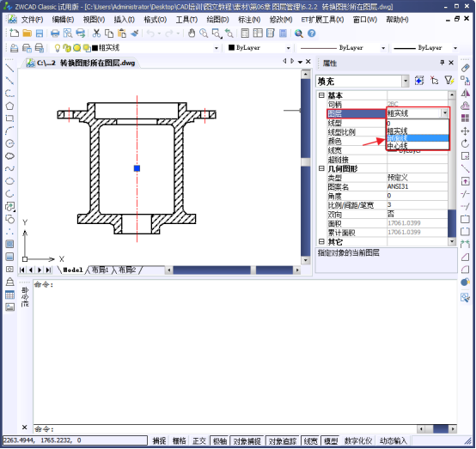Viewport: 476px width, 449px height.
Task: Choose the Polygon draw tool
Action: 9,106
